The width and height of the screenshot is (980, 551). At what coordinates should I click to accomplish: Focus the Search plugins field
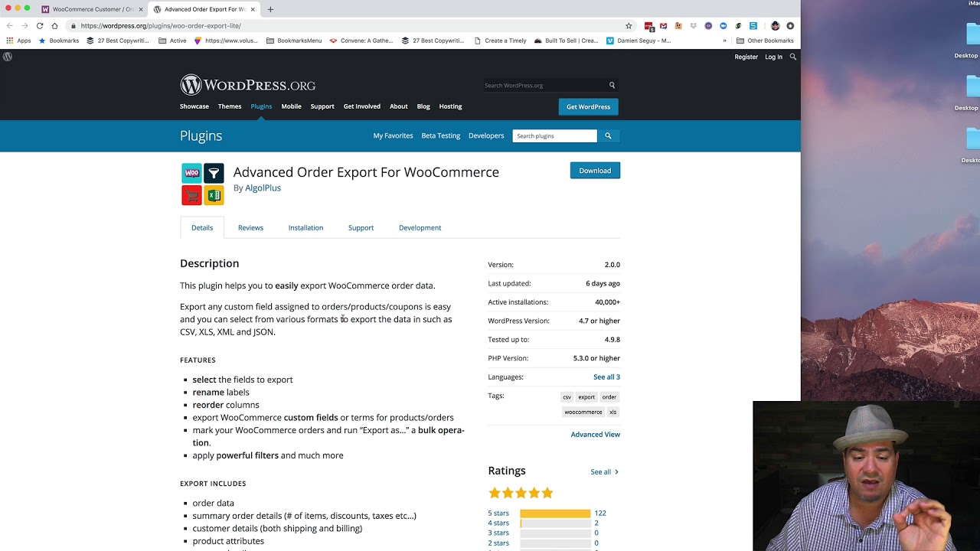tap(554, 135)
